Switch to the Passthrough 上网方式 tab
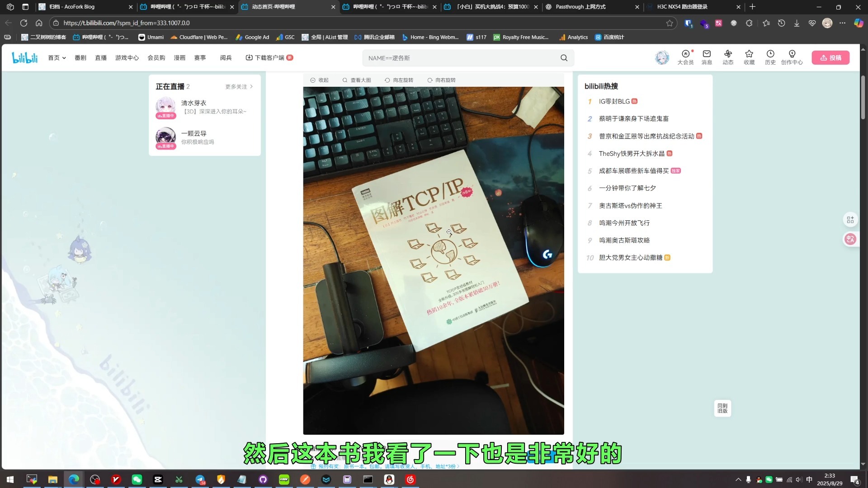Viewport: 868px width, 488px height. (x=592, y=7)
